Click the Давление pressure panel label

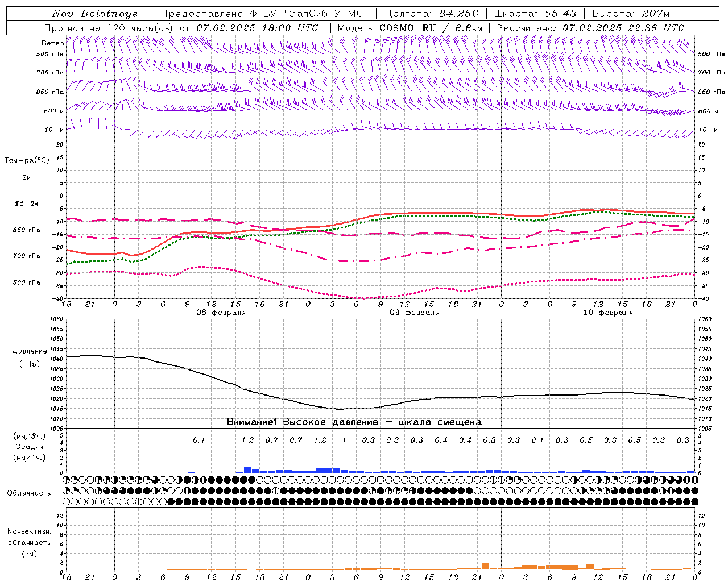(29, 351)
